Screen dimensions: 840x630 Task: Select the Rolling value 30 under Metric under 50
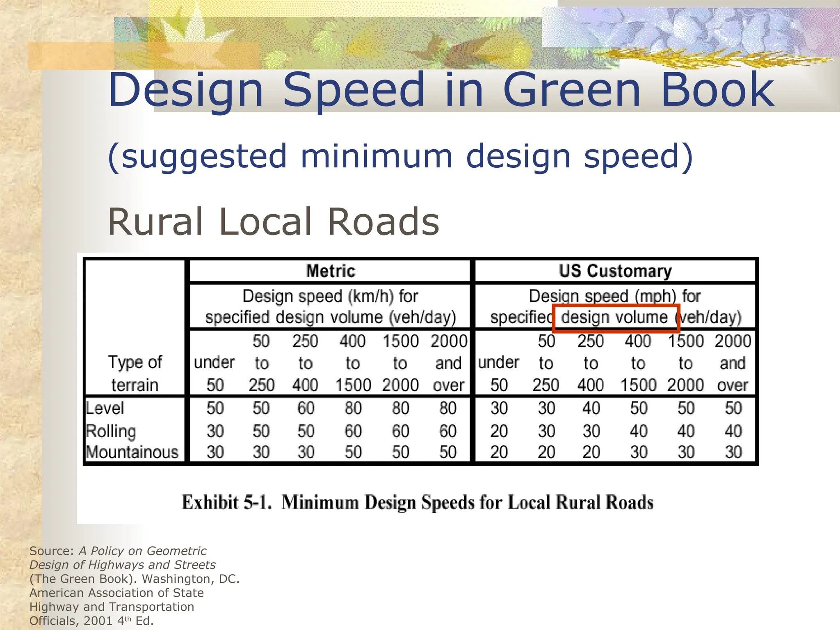(215, 431)
